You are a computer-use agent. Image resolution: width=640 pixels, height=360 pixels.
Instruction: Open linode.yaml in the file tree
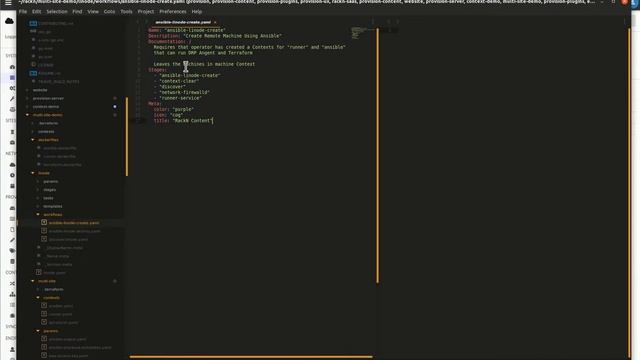[54, 273]
